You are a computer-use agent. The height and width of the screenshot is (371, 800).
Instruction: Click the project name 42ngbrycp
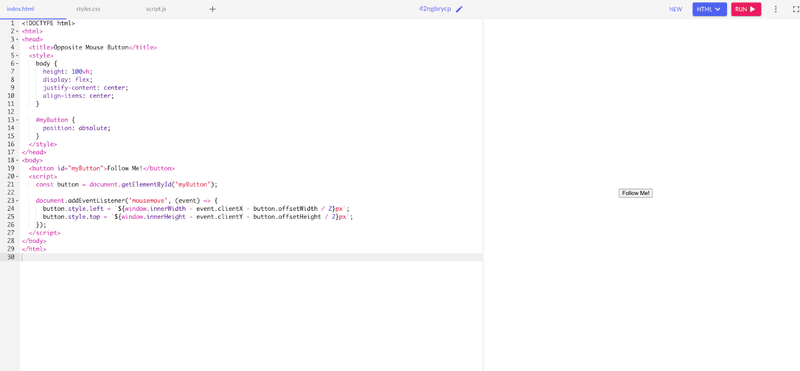(435, 9)
